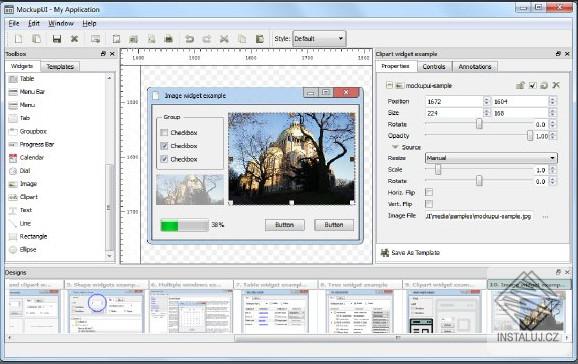Open the Shape widgets example design thumbnail
Viewport: 578px width, 364px height.
[106, 311]
